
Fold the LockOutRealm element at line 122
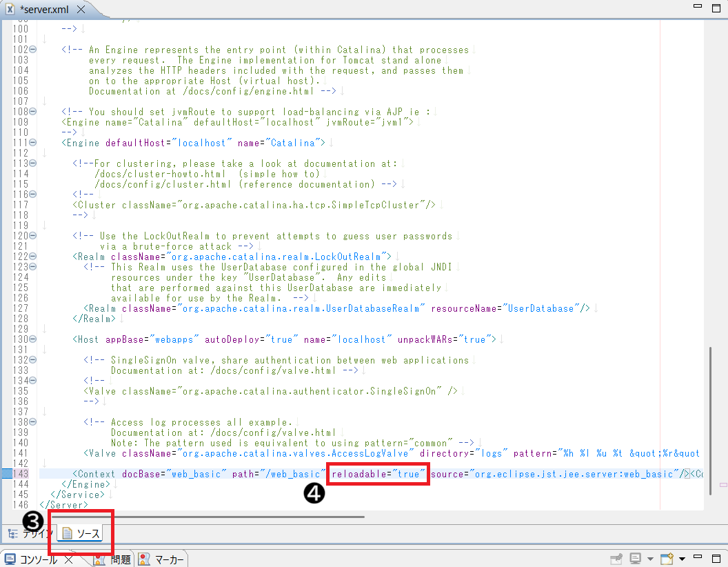(x=33, y=257)
